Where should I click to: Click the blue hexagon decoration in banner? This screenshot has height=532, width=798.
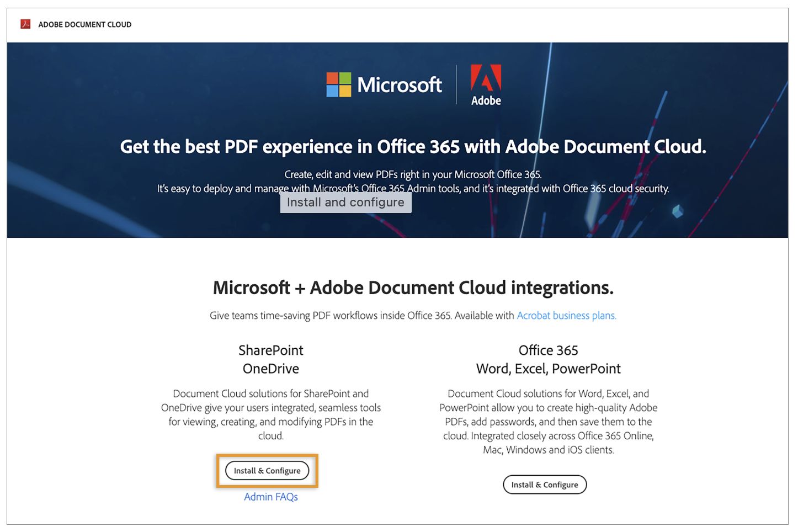pyautogui.click(x=678, y=211)
